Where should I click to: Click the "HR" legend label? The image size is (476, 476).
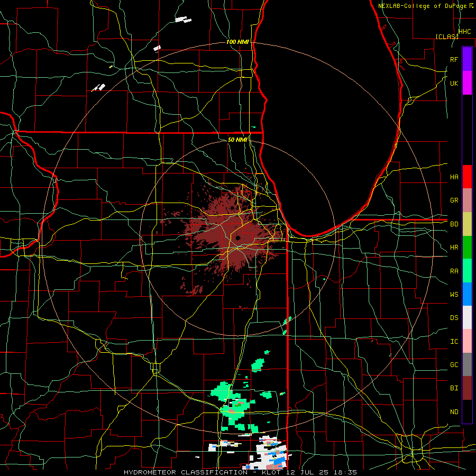(454, 248)
